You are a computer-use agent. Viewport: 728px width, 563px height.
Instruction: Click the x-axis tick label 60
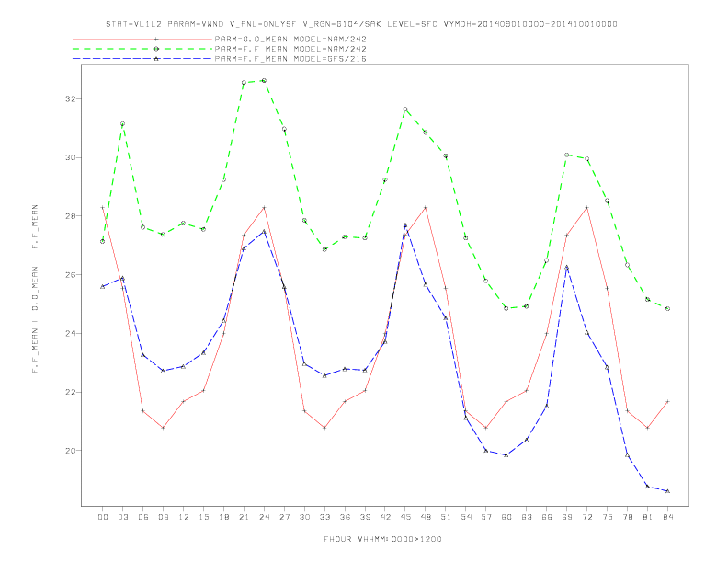(506, 517)
